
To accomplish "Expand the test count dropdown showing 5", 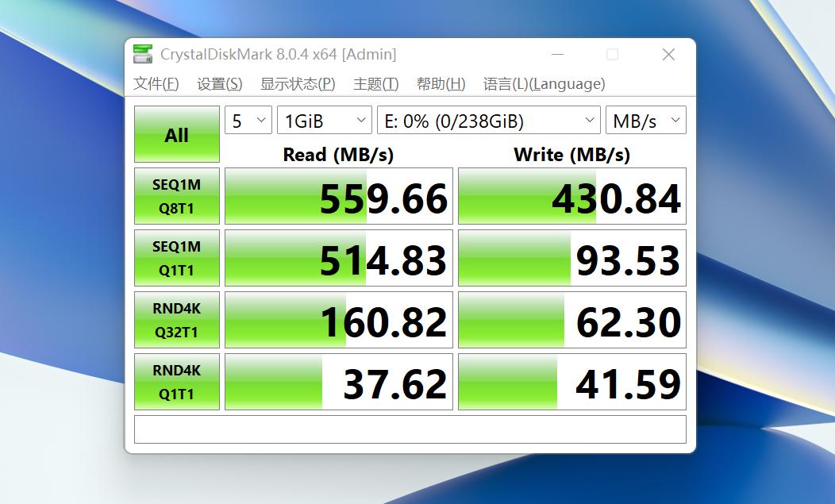I will click(248, 121).
